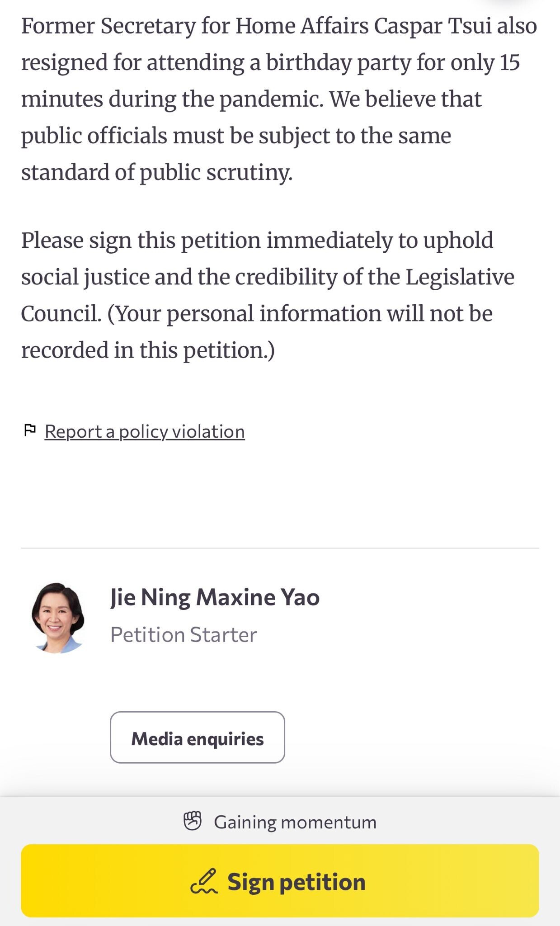The width and height of the screenshot is (560, 926).
Task: Click the Petition Starter label
Action: 184,635
